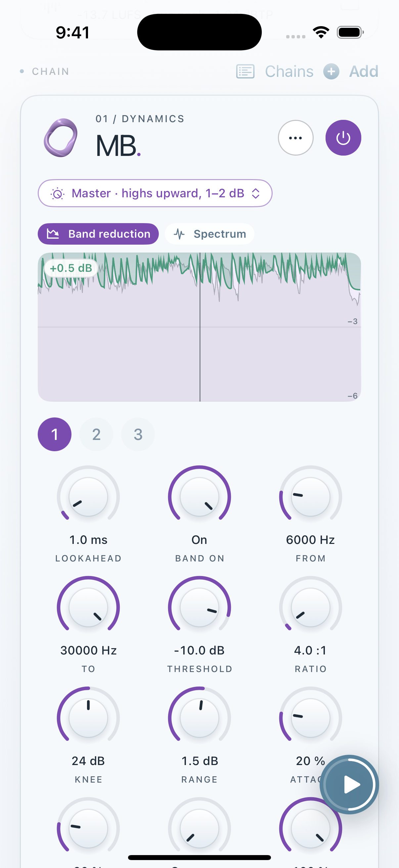The width and height of the screenshot is (399, 868).
Task: Click the To frequency knob
Action: point(88,607)
